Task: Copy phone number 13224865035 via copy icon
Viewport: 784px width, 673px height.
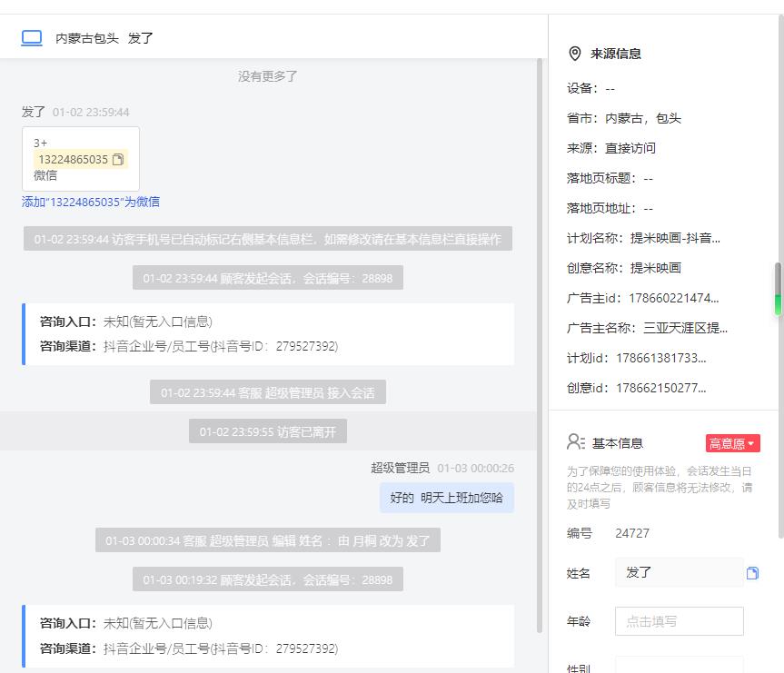Action: pyautogui.click(x=118, y=160)
